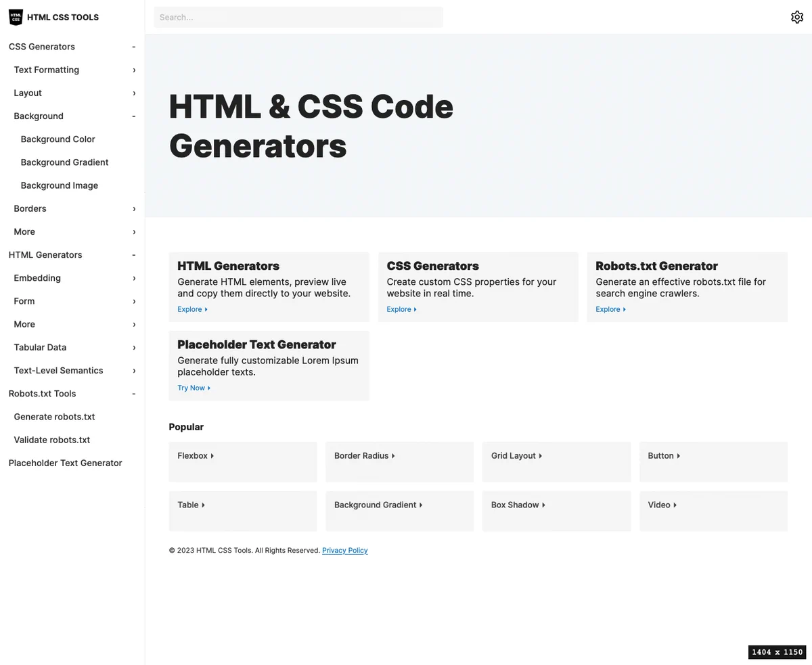This screenshot has height=665, width=812.
Task: Collapse the Robots.txt Tools section
Action: [134, 394]
